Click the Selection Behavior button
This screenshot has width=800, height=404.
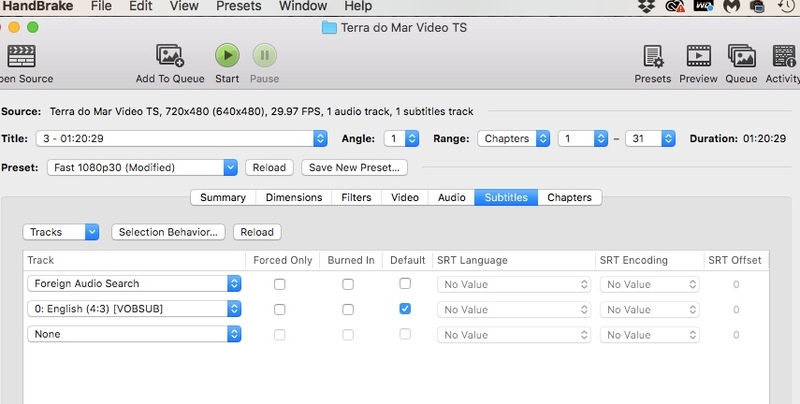click(168, 232)
